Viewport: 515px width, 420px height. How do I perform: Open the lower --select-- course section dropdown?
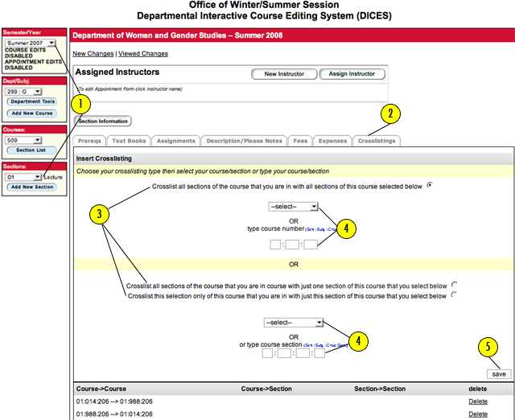click(293, 323)
